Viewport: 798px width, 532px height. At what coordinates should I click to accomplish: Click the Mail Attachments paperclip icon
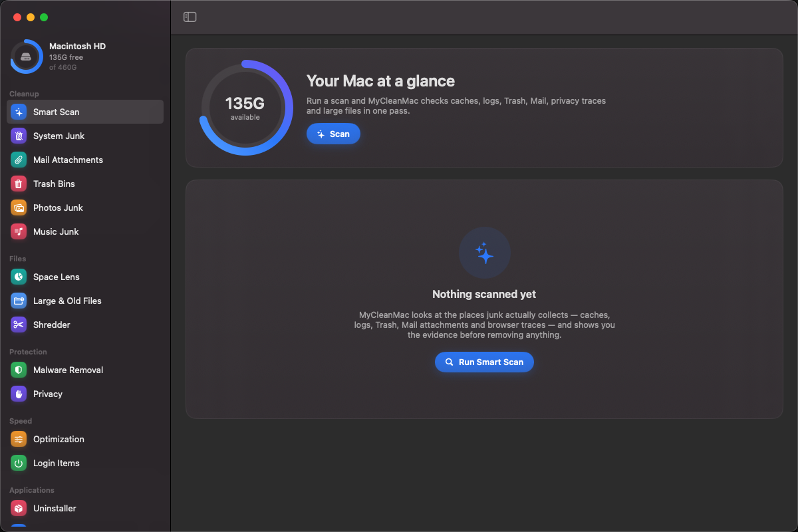(19, 160)
